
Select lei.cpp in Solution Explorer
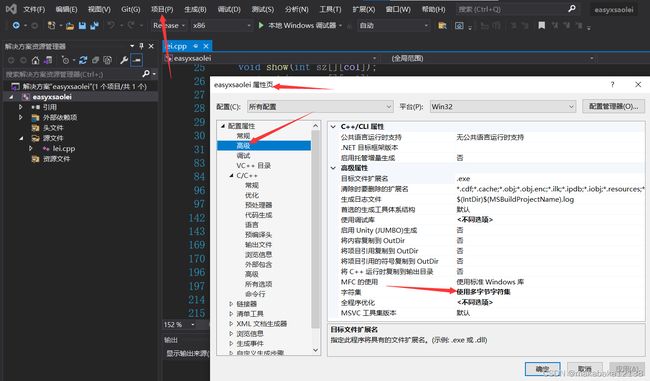63,148
